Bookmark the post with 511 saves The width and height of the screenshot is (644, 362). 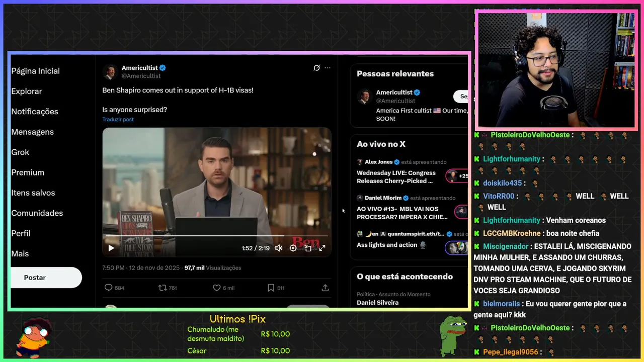tap(276, 288)
